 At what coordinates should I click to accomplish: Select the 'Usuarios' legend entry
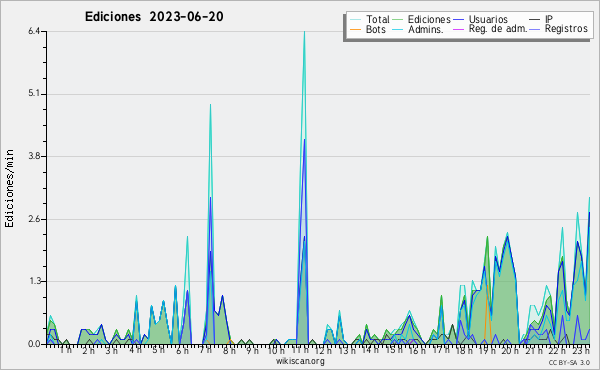(x=488, y=19)
